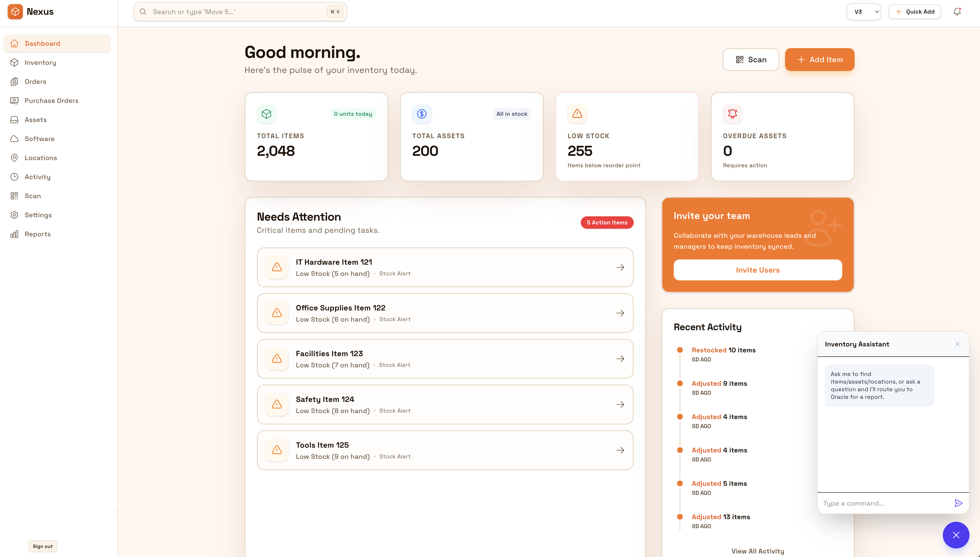Switch to the Inventory section
Viewport: 980px width, 557px height.
(40, 62)
